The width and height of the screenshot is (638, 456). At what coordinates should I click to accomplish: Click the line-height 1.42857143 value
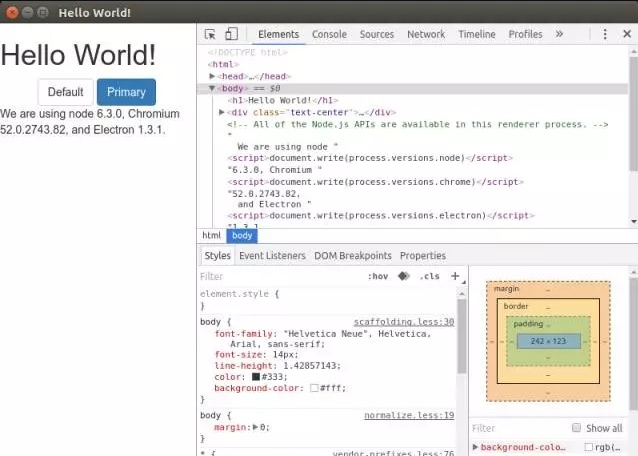(x=312, y=366)
